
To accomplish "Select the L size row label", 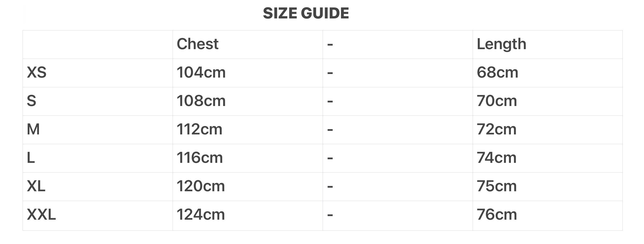I will pyautogui.click(x=31, y=158).
